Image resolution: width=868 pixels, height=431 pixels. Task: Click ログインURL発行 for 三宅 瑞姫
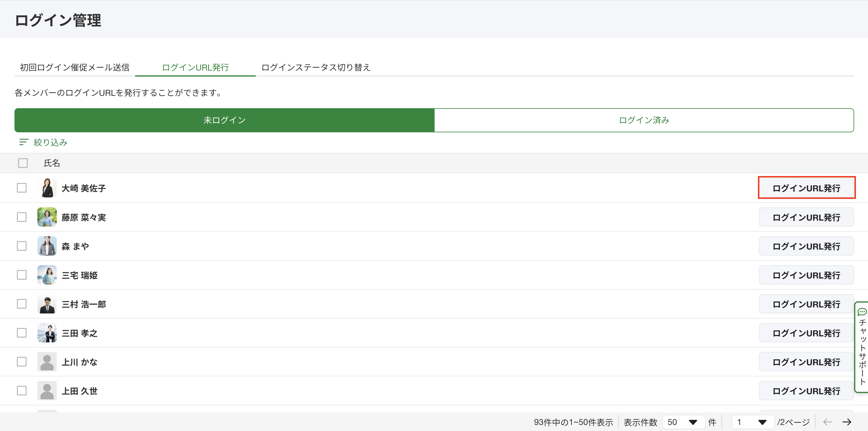806,275
